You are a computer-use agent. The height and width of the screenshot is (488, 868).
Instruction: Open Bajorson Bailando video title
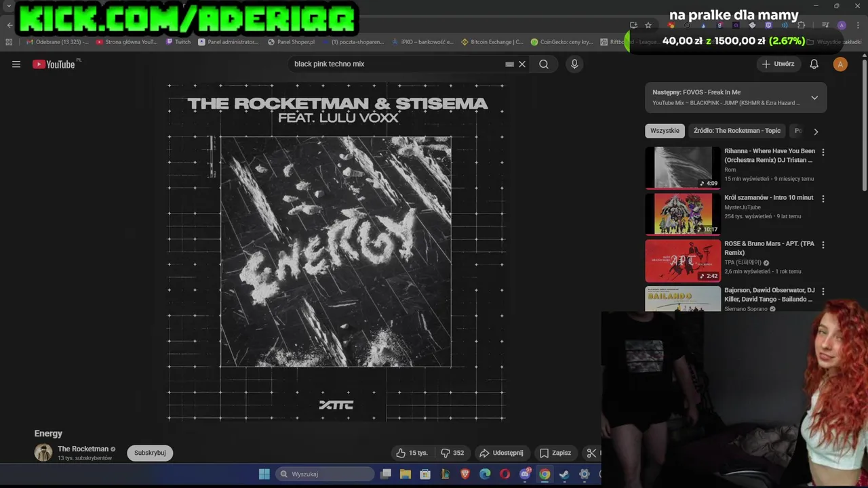(769, 295)
